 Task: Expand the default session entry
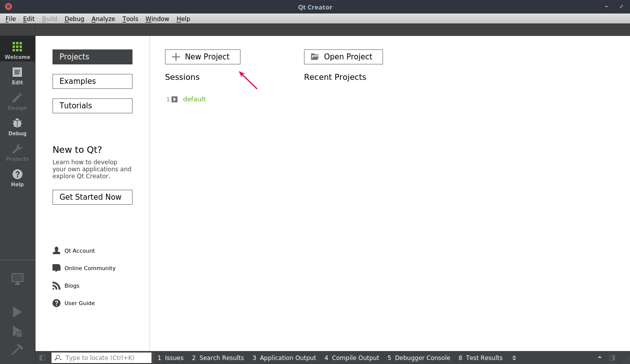174,99
